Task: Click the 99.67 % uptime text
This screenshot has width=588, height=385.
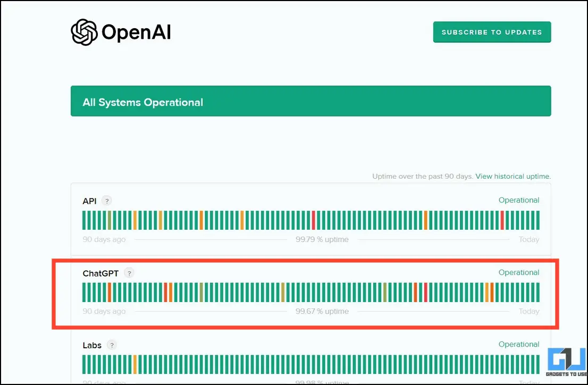Action: 322,311
